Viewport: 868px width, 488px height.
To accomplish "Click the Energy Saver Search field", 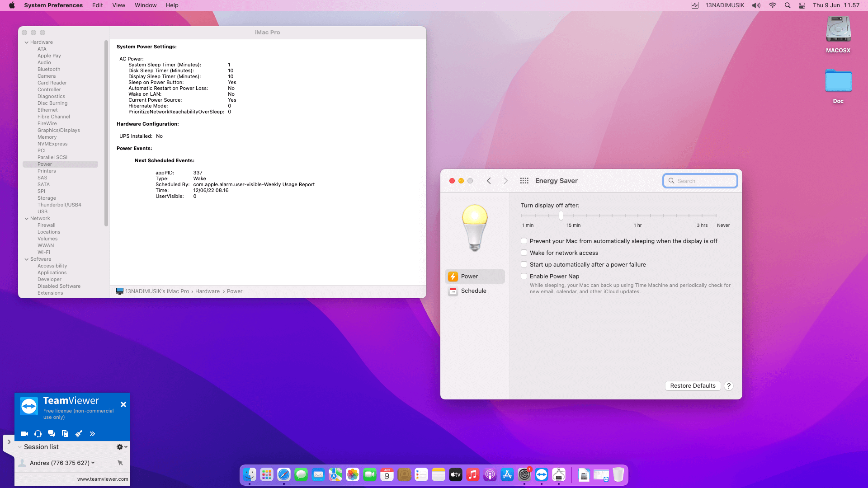I will [700, 181].
